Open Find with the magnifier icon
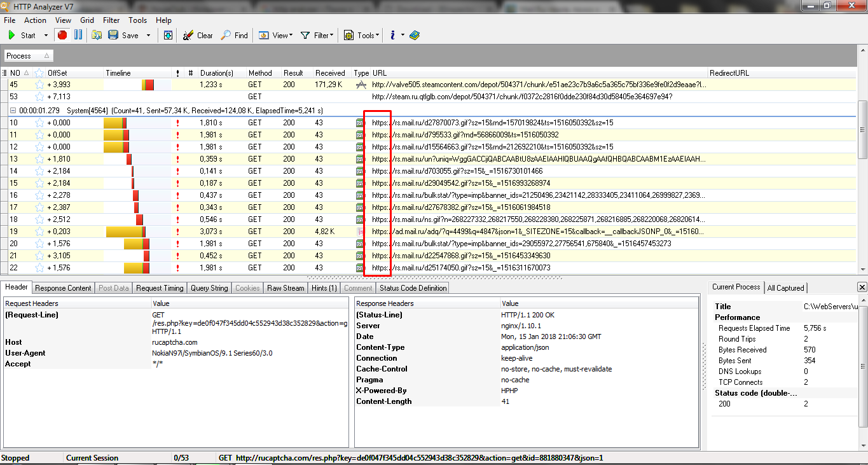The image size is (868, 465). 234,36
